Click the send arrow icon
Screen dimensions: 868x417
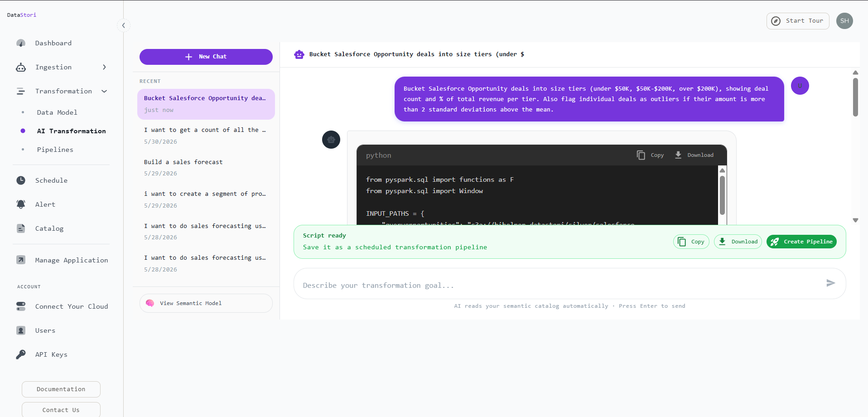pos(830,283)
